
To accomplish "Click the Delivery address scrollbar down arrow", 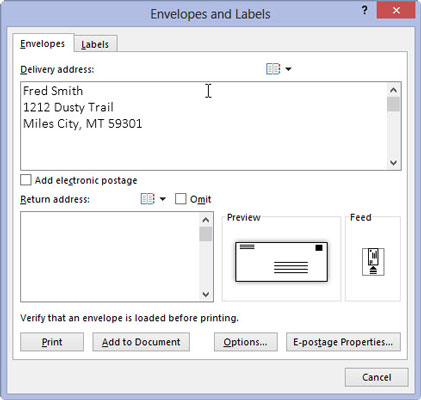I will click(x=393, y=162).
